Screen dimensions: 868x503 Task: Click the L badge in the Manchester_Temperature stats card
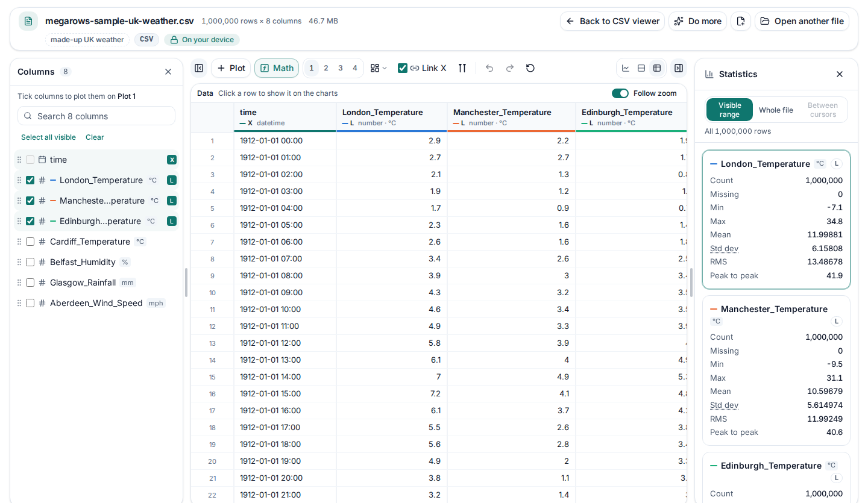pyautogui.click(x=837, y=321)
